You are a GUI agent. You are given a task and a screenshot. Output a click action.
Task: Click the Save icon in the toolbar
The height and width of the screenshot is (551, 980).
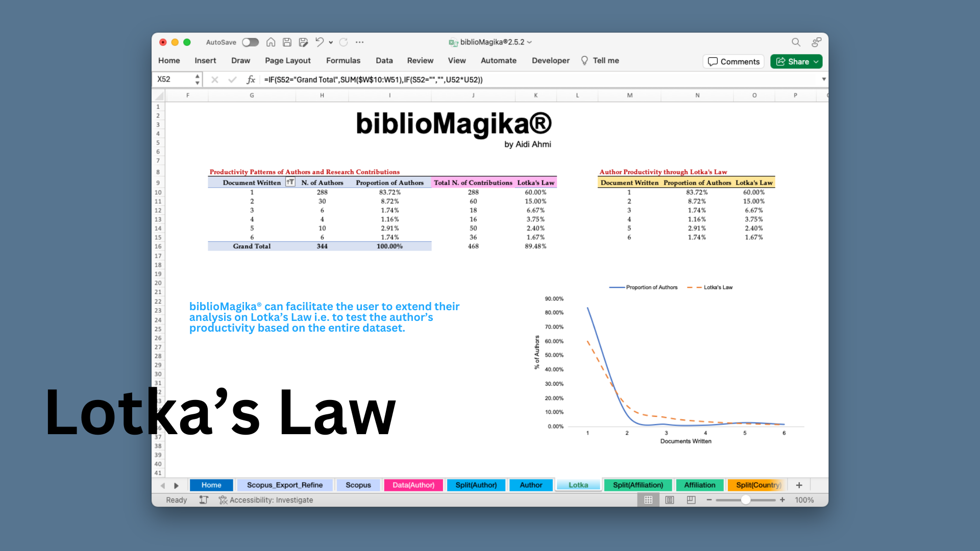(287, 42)
